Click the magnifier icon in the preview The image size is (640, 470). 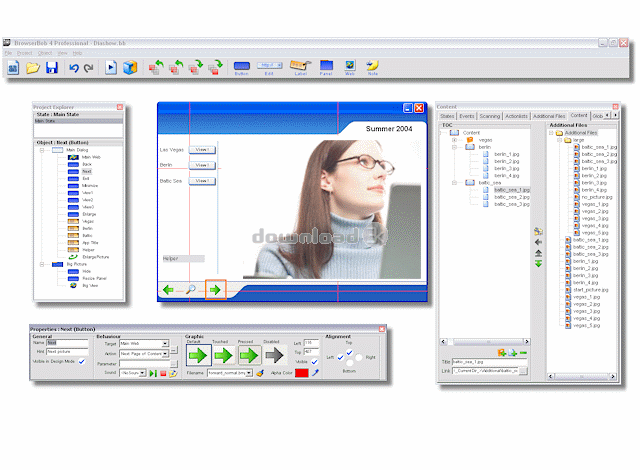point(191,290)
